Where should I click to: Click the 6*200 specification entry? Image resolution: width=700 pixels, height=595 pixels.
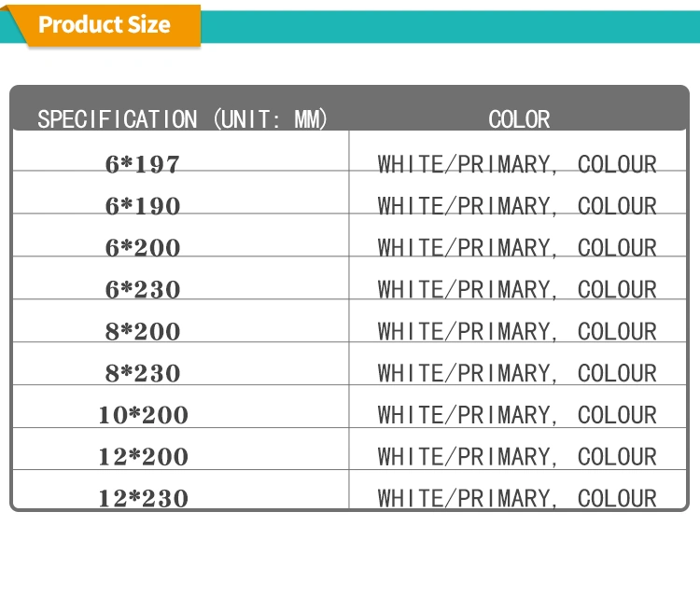pyautogui.click(x=143, y=248)
